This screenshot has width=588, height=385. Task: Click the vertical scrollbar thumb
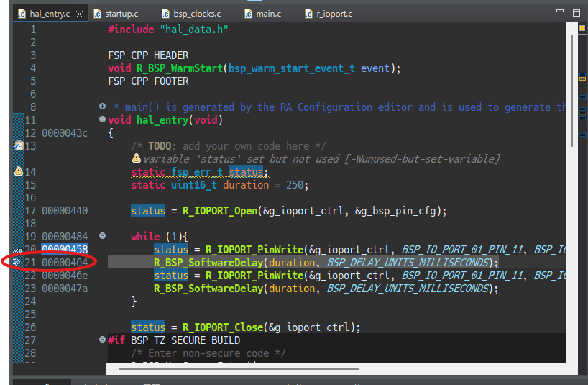[x=572, y=91]
